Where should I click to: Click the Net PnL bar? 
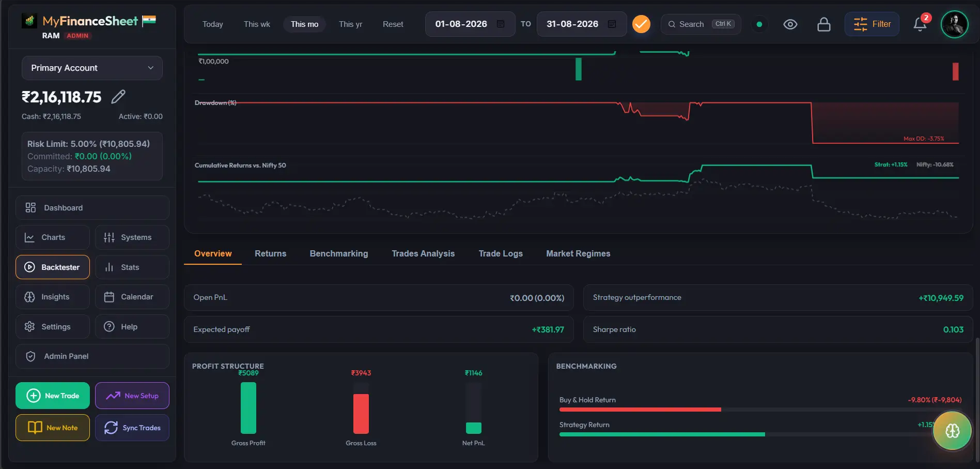(474, 428)
